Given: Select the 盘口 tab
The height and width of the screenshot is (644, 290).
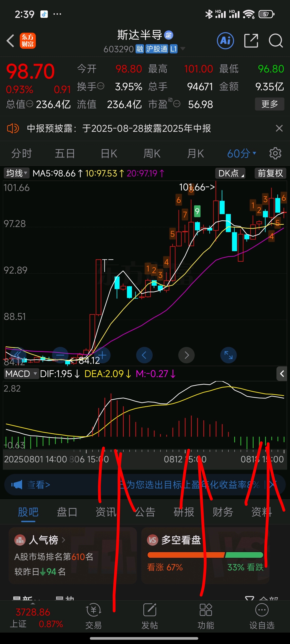Looking at the screenshot, I should click(67, 512).
